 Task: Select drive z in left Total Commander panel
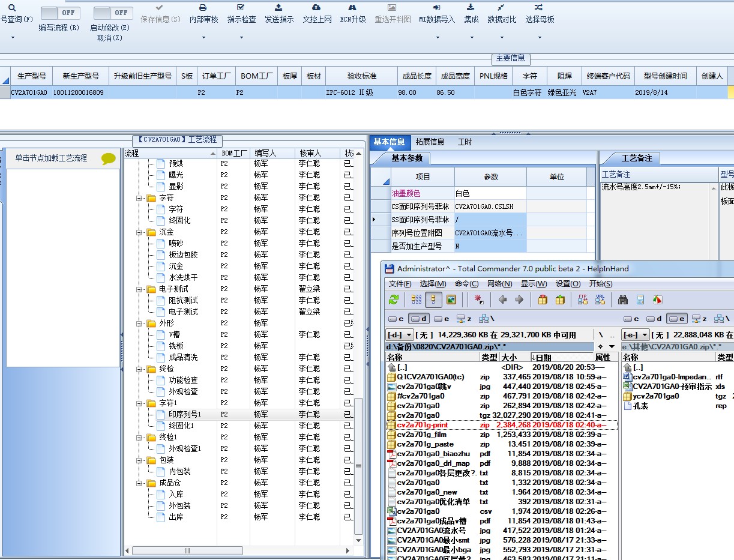tap(463, 319)
